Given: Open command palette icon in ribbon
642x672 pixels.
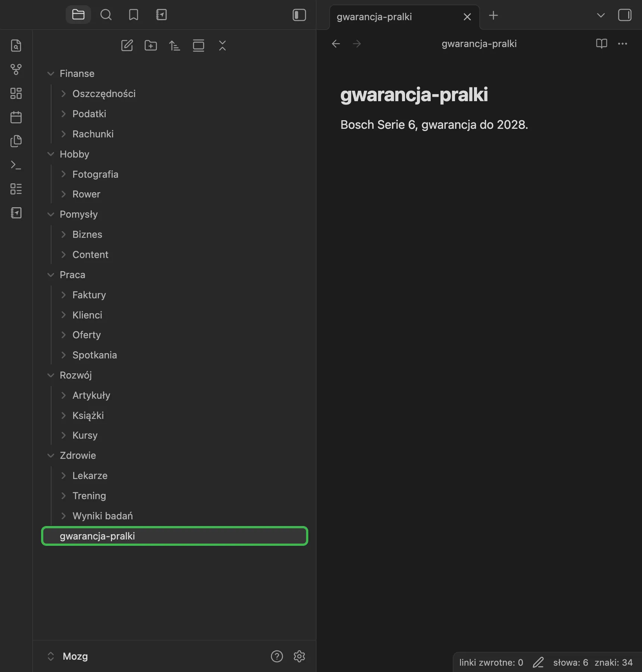Looking at the screenshot, I should pyautogui.click(x=16, y=165).
